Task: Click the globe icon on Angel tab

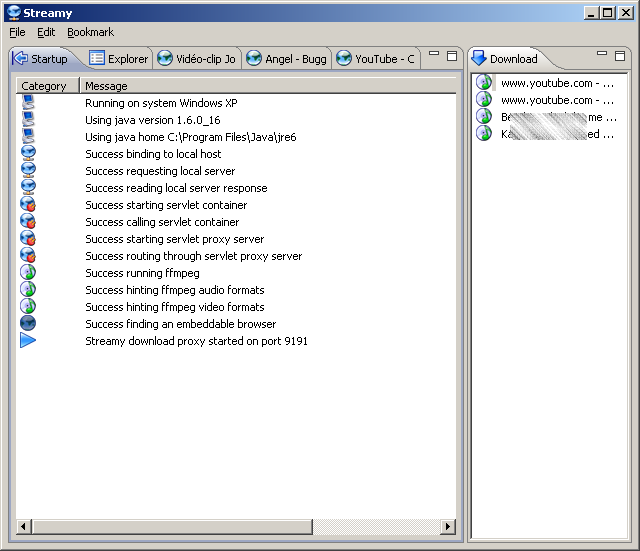Action: [253, 58]
